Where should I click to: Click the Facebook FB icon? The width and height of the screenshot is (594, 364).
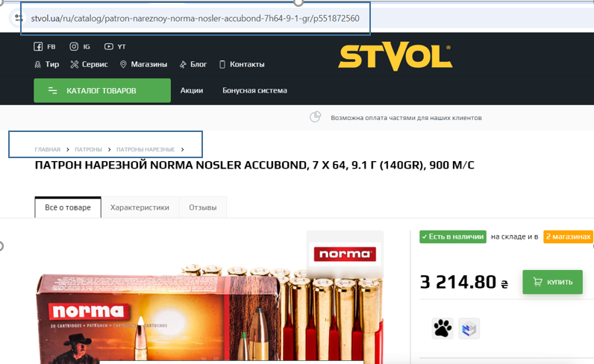pyautogui.click(x=39, y=46)
